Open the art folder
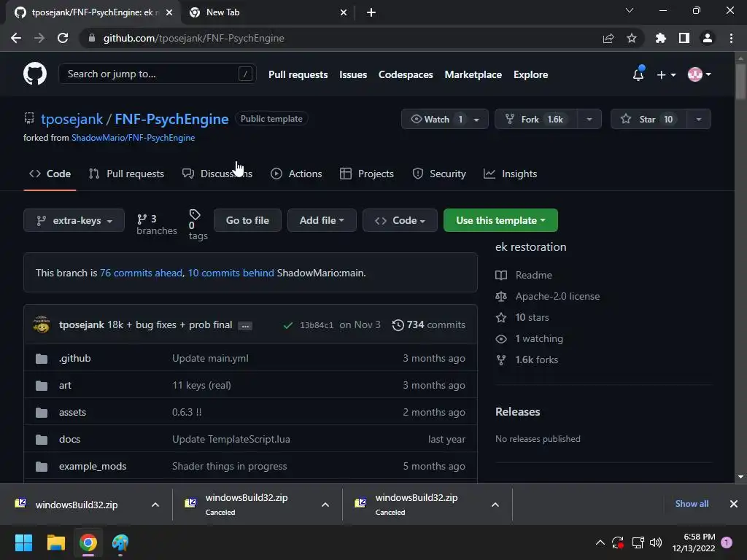This screenshot has width=747, height=560. coord(65,385)
